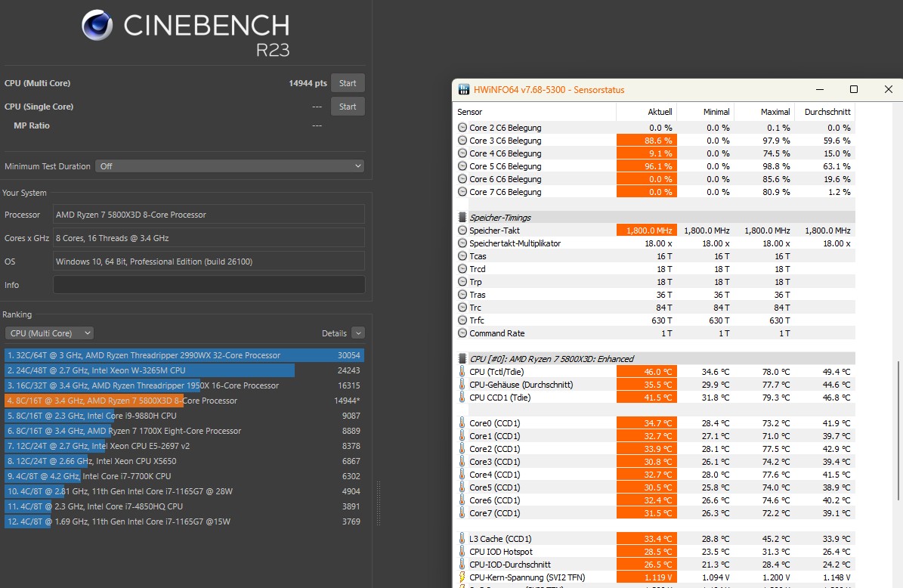Click thermometer icon of CPU CCD1 (Tdie)
The image size is (903, 588).
[462, 398]
